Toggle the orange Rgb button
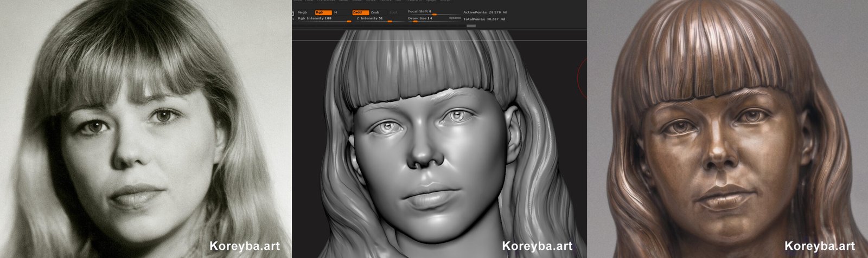Image resolution: width=868 pixels, height=258 pixels. pos(323,12)
